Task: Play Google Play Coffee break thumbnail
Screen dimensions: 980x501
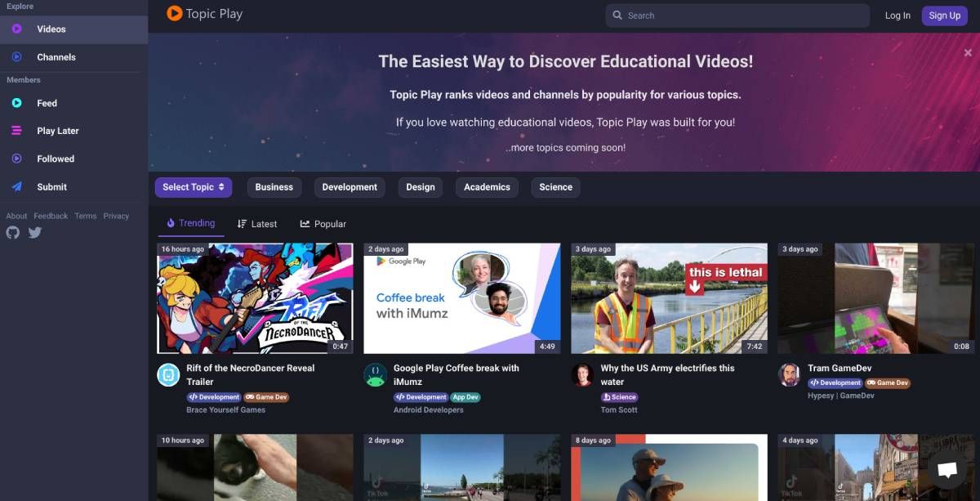Action: 462,298
